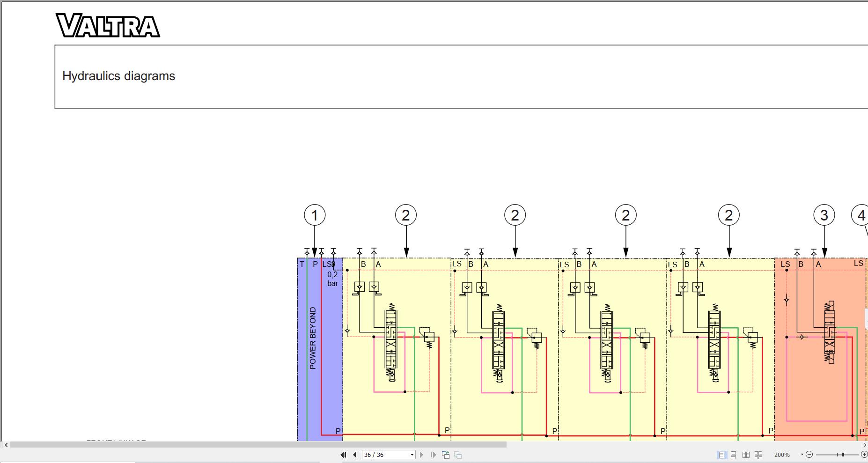Click the next view icon
The height and width of the screenshot is (463, 868).
tap(458, 455)
